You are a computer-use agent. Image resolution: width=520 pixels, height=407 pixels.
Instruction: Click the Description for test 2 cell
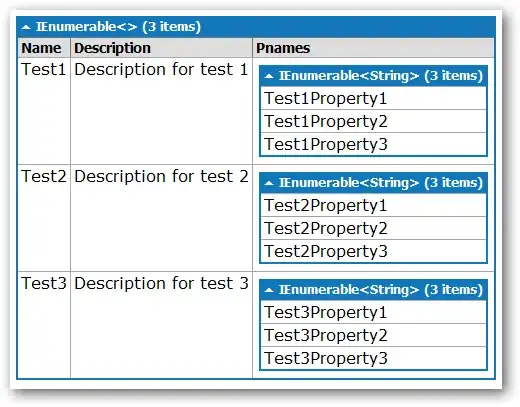coord(161,218)
